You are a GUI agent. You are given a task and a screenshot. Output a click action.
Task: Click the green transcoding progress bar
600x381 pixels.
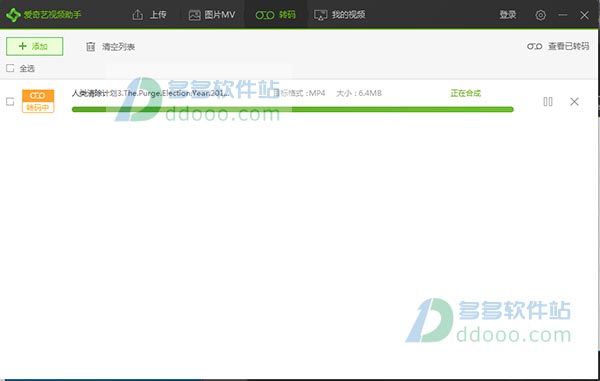(x=293, y=110)
